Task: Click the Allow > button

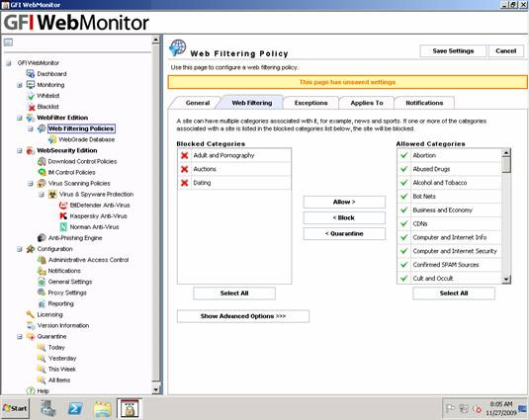Action: click(x=344, y=202)
